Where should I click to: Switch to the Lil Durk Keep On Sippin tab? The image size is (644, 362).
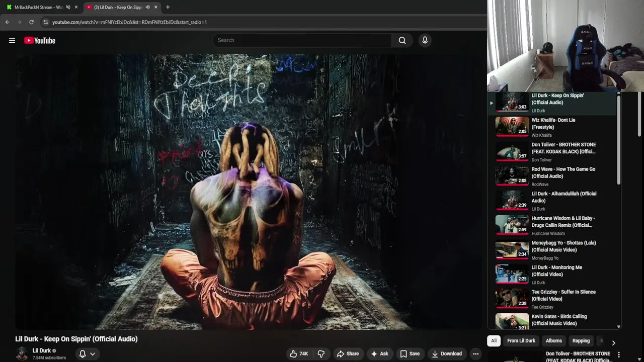click(x=118, y=7)
